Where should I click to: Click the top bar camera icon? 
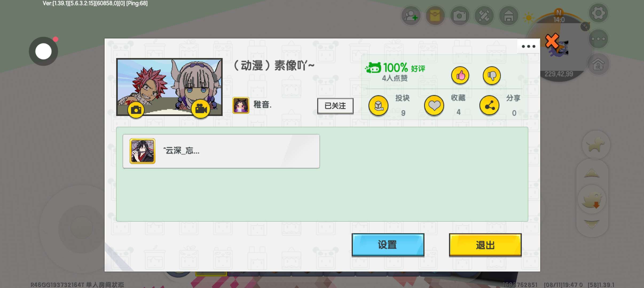460,16
